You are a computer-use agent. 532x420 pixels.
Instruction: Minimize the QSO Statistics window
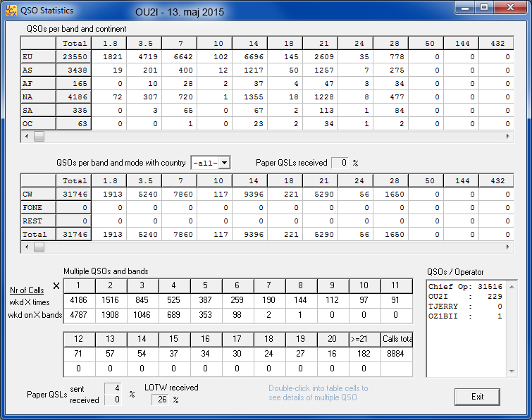tap(462, 7)
